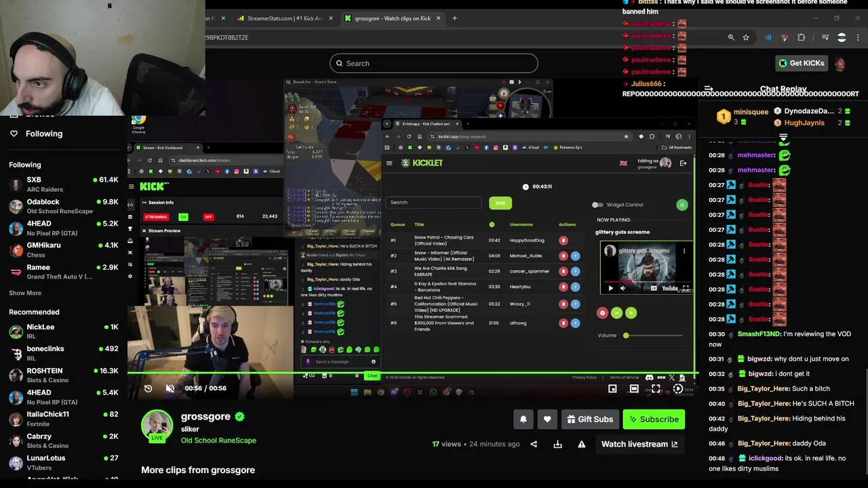The image size is (868, 488).
Task: Adjust the Kicklet Volume slider
Action: click(x=652, y=335)
